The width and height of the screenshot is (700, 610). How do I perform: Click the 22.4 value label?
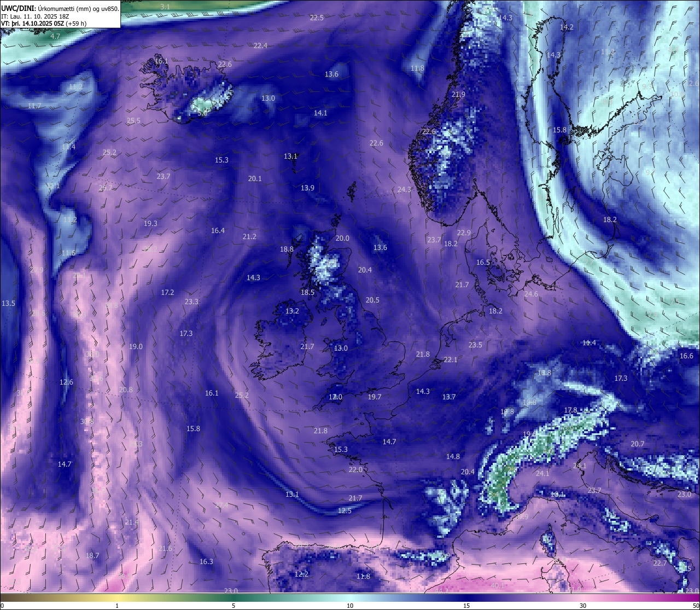tap(260, 46)
